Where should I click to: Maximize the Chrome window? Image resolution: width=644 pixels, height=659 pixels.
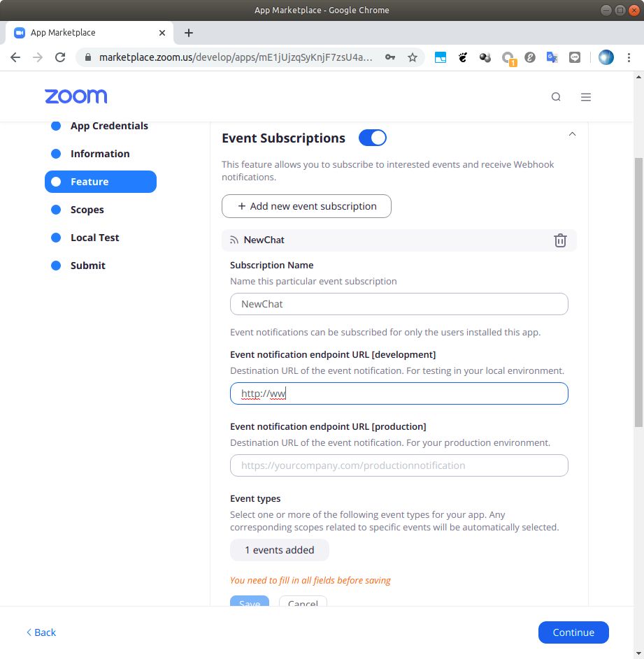point(620,10)
